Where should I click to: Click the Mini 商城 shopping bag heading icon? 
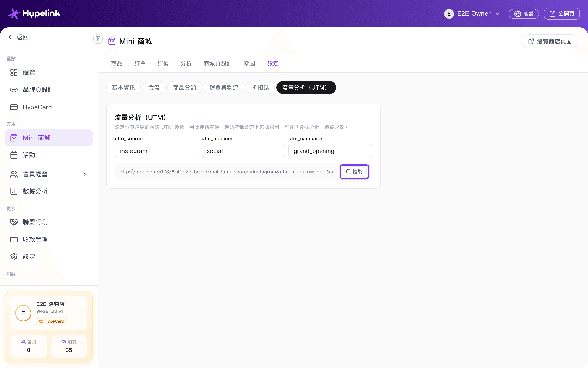click(x=112, y=41)
